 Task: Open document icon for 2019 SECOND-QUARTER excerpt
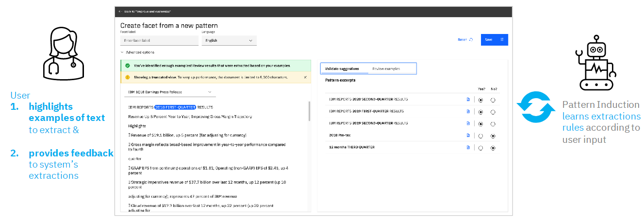(468, 123)
